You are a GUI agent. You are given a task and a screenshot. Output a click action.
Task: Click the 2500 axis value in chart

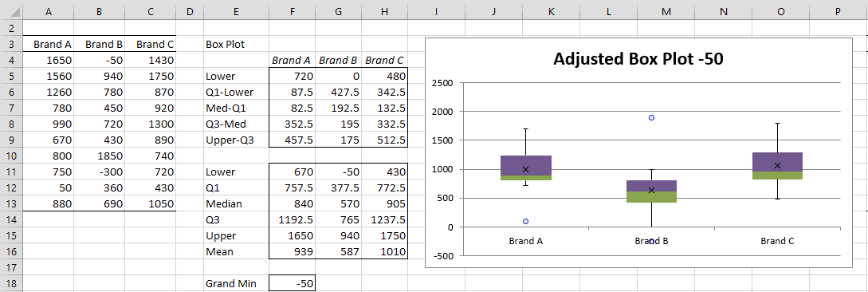tap(443, 83)
